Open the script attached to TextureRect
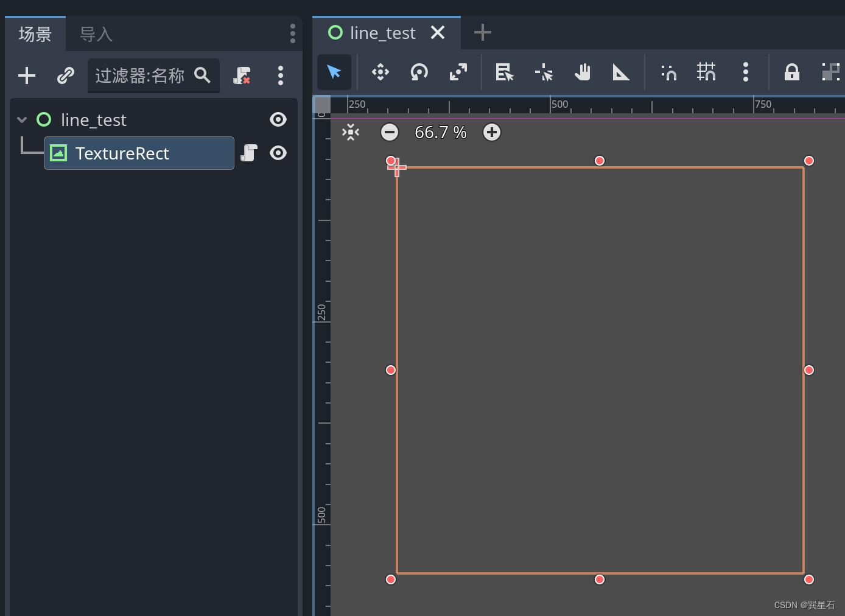Screen dimensions: 845x616 click(249, 153)
